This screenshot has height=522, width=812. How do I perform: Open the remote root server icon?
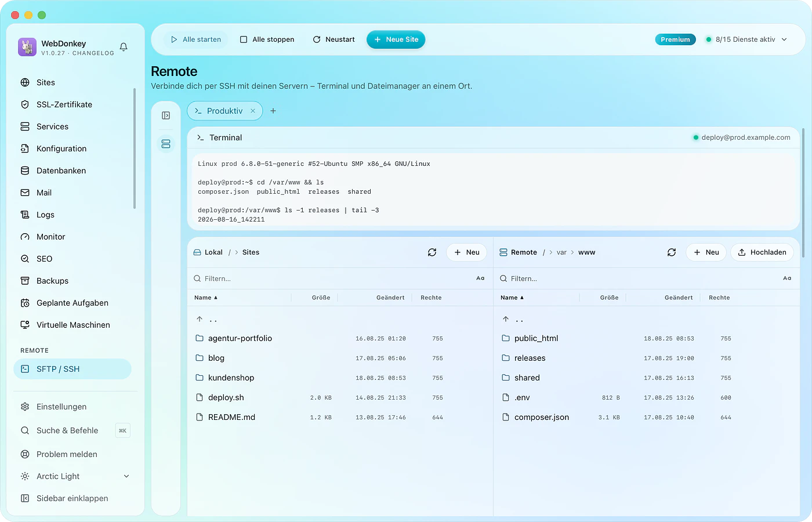503,252
